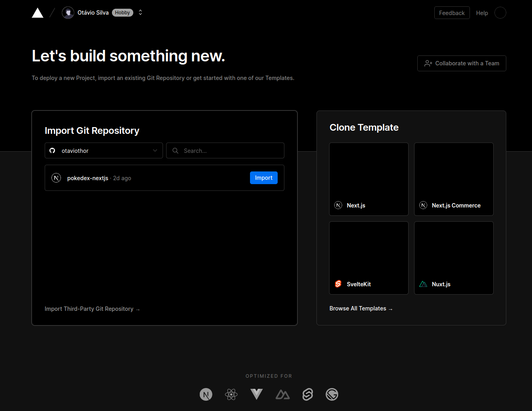Click the Svelte logo under Optimized For
The width and height of the screenshot is (532, 411).
pos(308,394)
